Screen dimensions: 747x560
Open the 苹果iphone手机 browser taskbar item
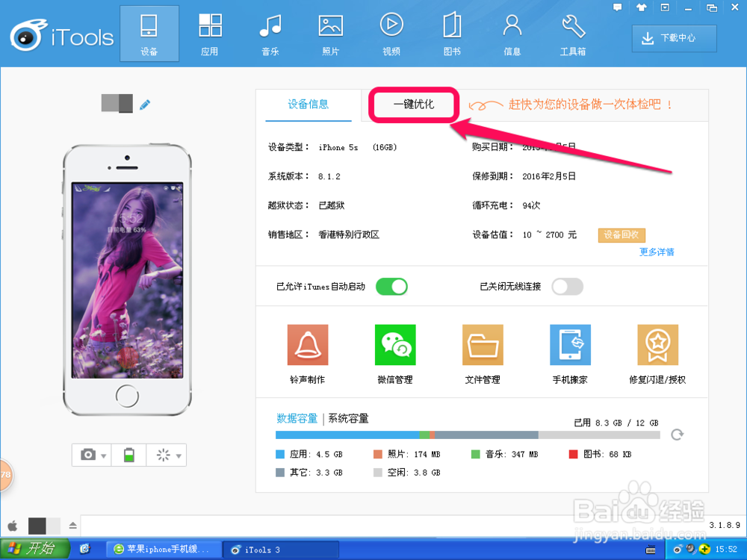pyautogui.click(x=164, y=549)
